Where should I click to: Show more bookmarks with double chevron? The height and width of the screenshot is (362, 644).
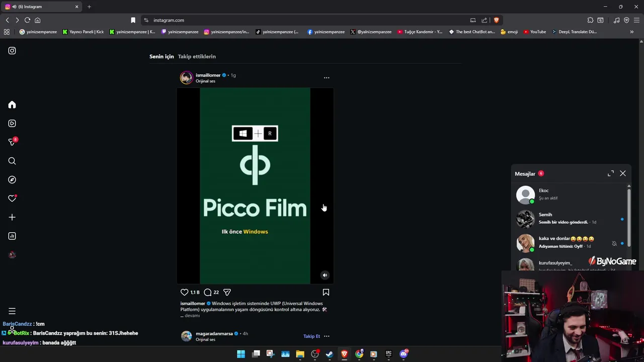point(632,32)
